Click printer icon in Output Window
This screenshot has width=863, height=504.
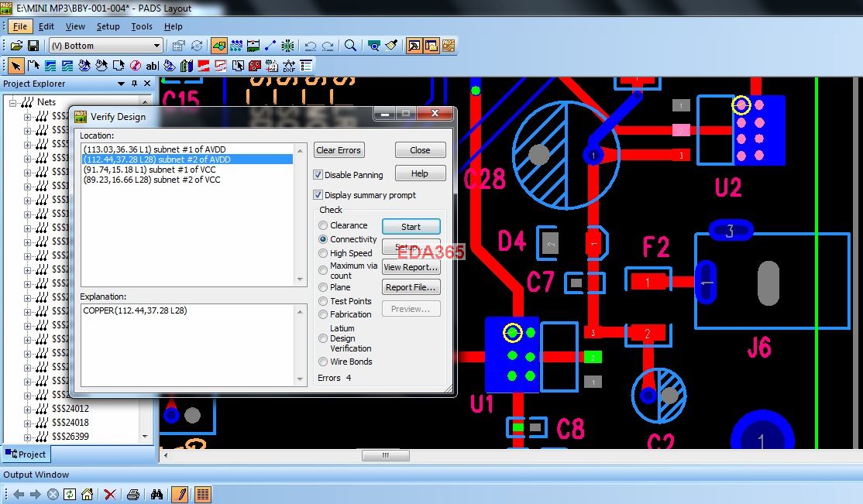tap(132, 494)
